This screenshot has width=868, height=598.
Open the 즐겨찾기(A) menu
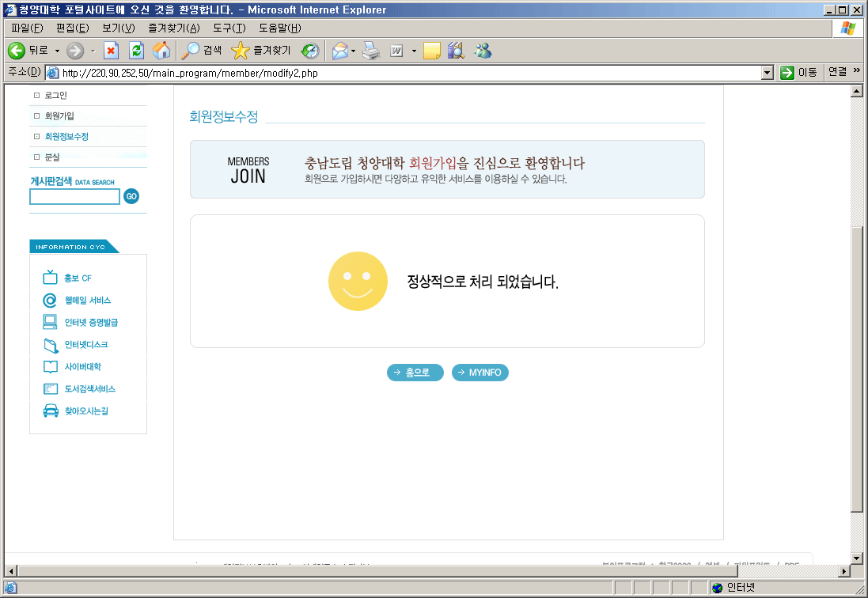pyautogui.click(x=173, y=28)
